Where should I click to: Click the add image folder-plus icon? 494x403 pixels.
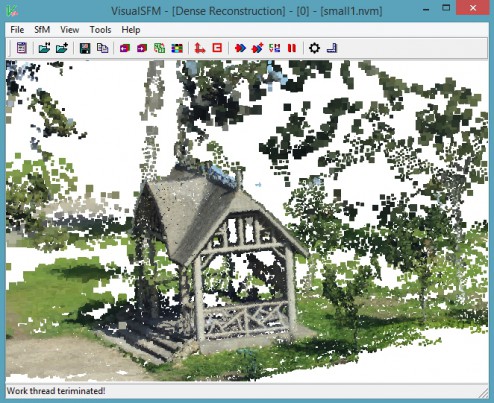[62, 48]
